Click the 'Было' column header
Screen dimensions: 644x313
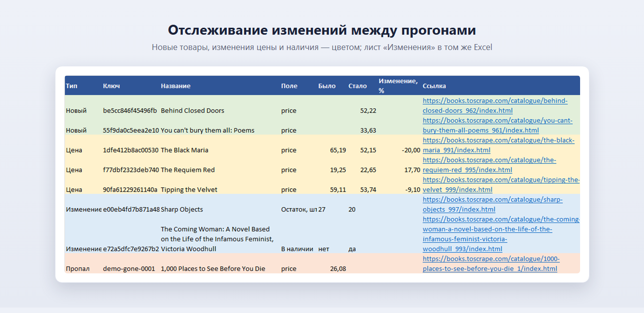327,86
